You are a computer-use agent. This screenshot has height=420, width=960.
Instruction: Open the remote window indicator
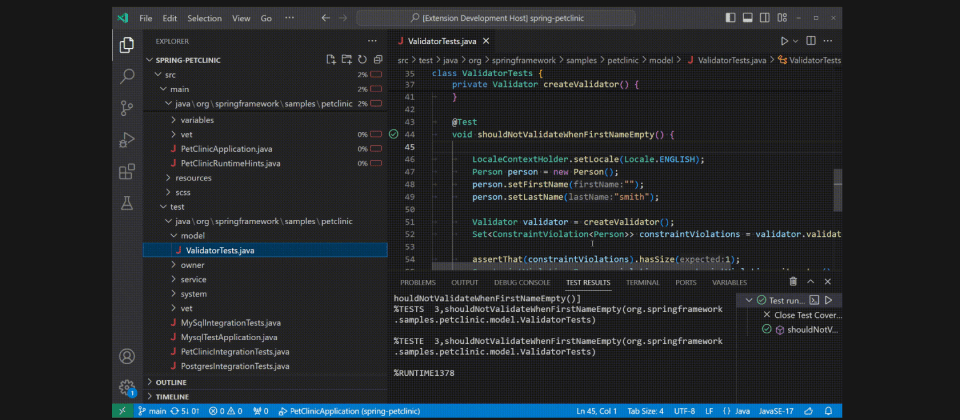(x=121, y=411)
